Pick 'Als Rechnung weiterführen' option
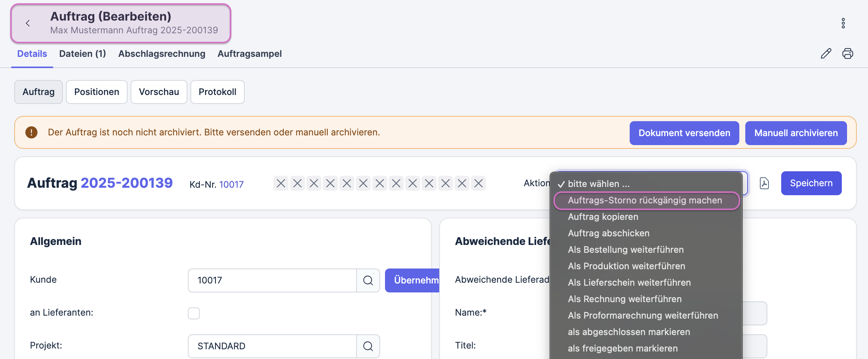 624,299
